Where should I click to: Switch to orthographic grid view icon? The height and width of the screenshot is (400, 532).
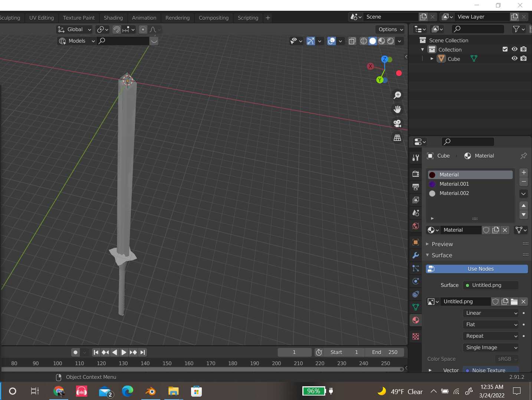click(x=397, y=138)
